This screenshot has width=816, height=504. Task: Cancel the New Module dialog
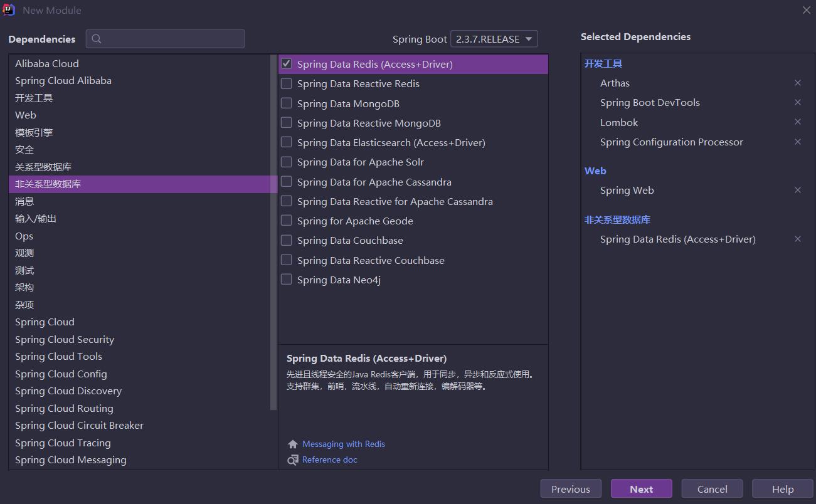(713, 489)
